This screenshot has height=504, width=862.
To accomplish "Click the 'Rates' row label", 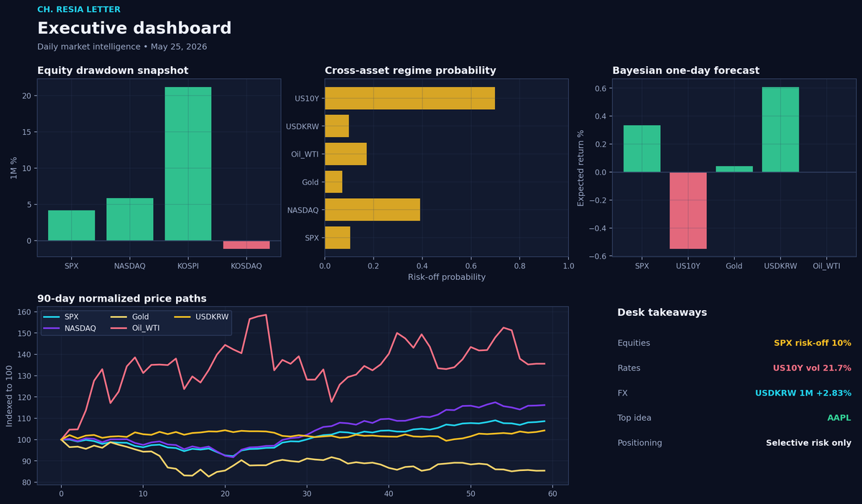I will (x=629, y=368).
